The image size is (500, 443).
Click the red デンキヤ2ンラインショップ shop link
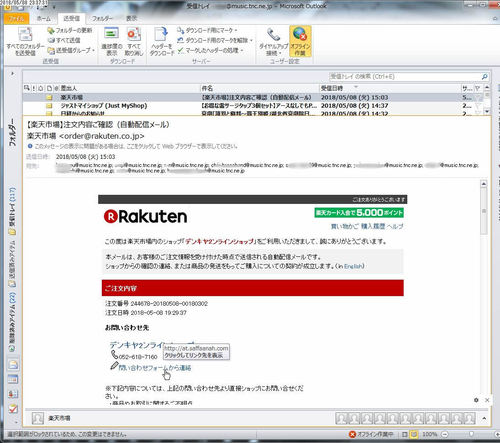(220, 241)
